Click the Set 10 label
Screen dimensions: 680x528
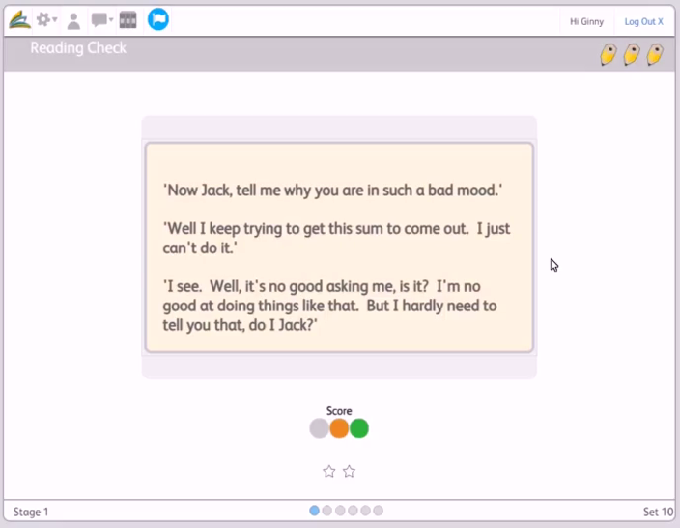pos(658,512)
